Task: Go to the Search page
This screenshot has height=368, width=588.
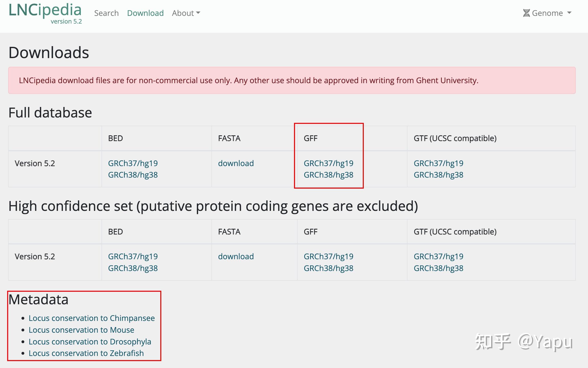Action: [106, 13]
